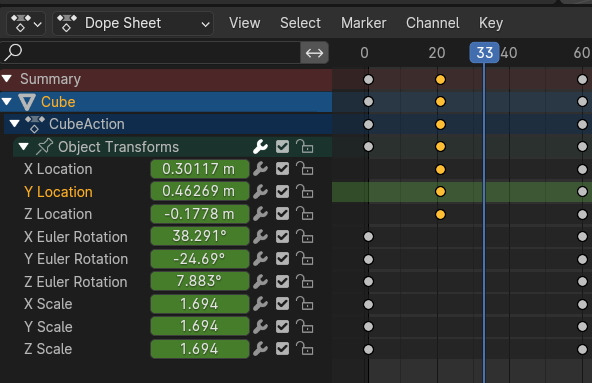Open the Channel menu
Screen dimensions: 592x383
433,23
